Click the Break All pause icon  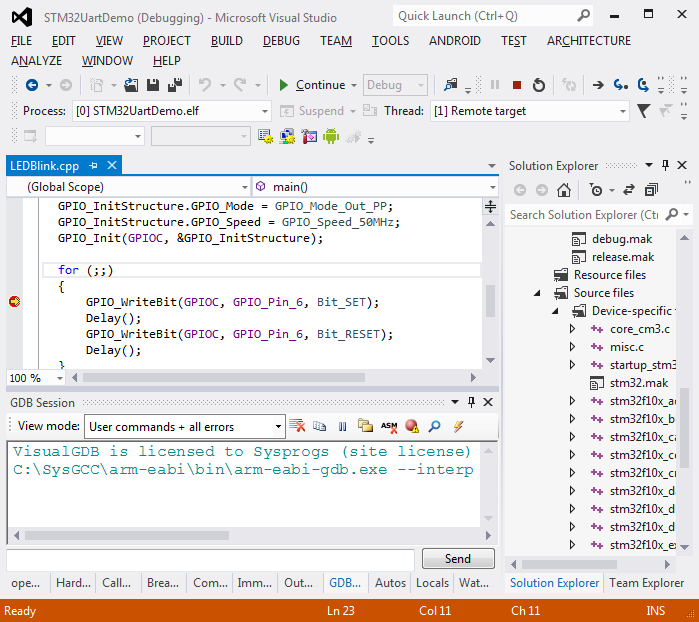495,85
